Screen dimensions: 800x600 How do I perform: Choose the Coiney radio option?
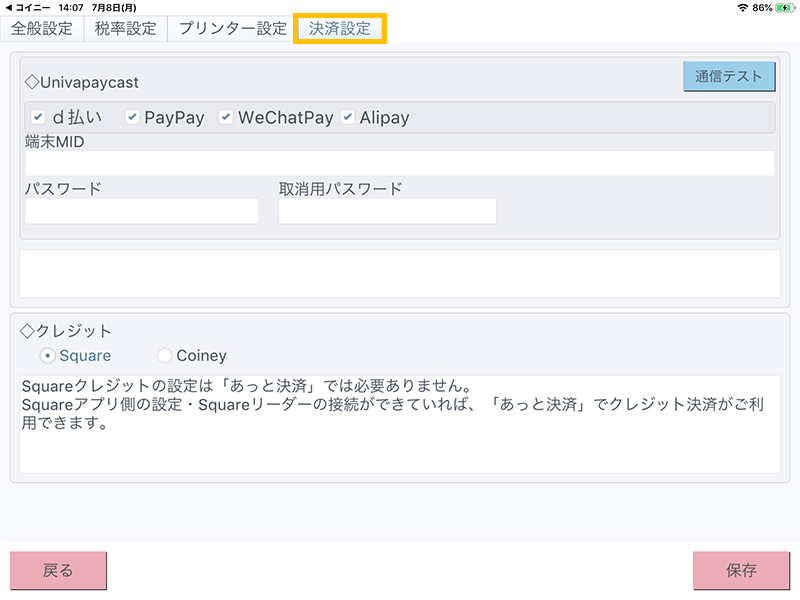(164, 355)
